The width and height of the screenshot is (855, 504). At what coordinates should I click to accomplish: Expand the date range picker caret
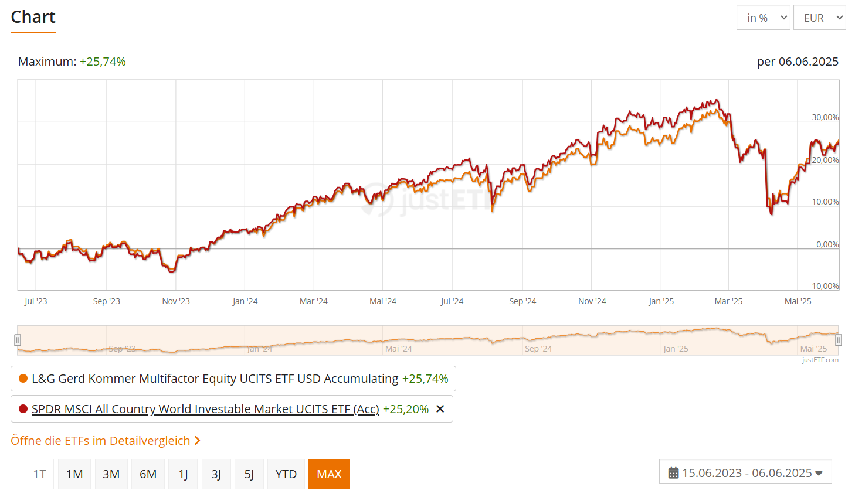coord(819,473)
